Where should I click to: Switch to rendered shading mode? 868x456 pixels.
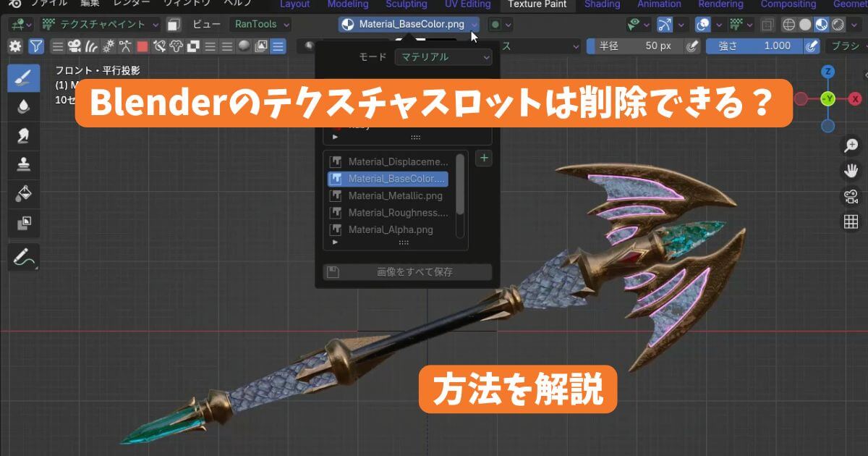pyautogui.click(x=838, y=25)
